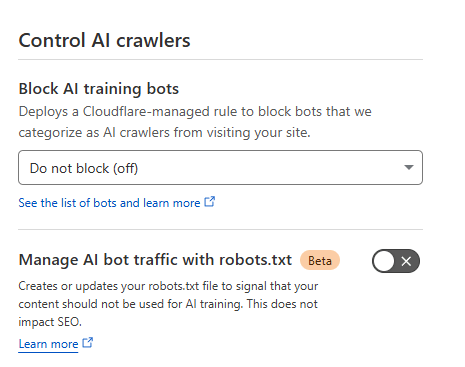Click the external-link icon next to Learn more
Image resolution: width=465 pixels, height=367 pixels.
coord(88,343)
